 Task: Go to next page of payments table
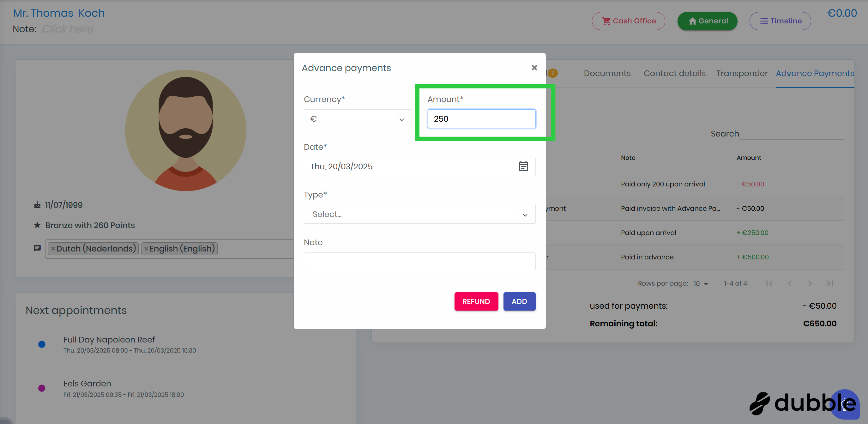tap(810, 283)
